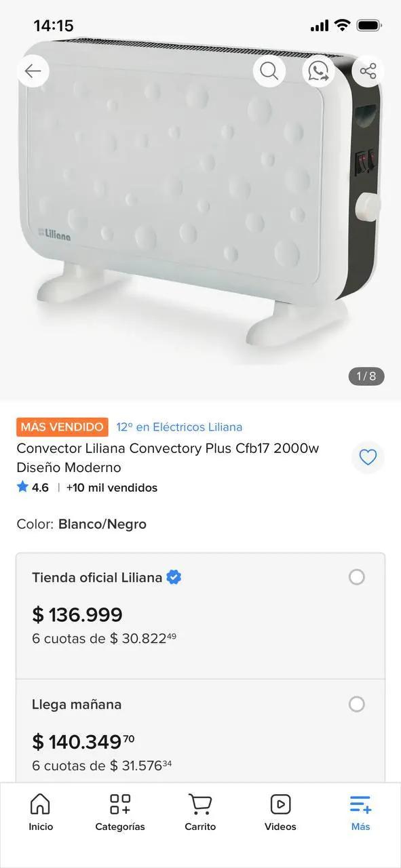Tap the $ 136.999 price
The image size is (401, 868).
pos(77,615)
